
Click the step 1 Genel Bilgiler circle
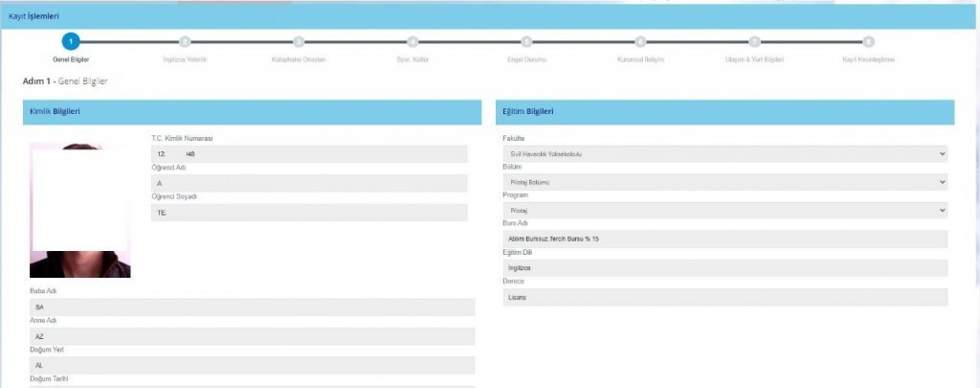pos(71,41)
